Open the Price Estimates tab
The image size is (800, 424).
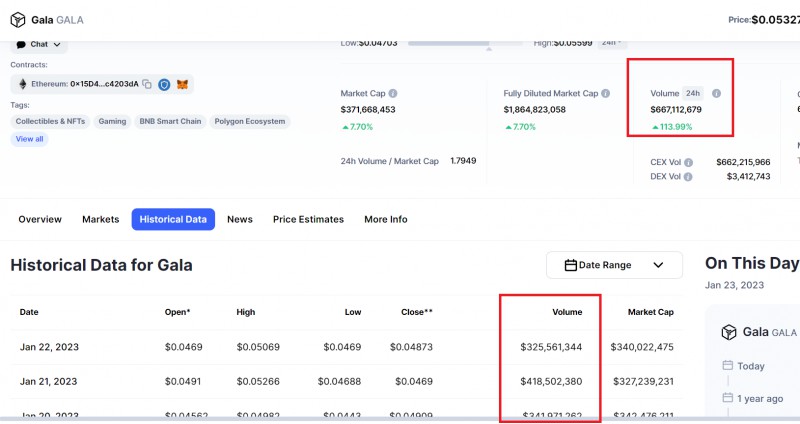click(308, 219)
